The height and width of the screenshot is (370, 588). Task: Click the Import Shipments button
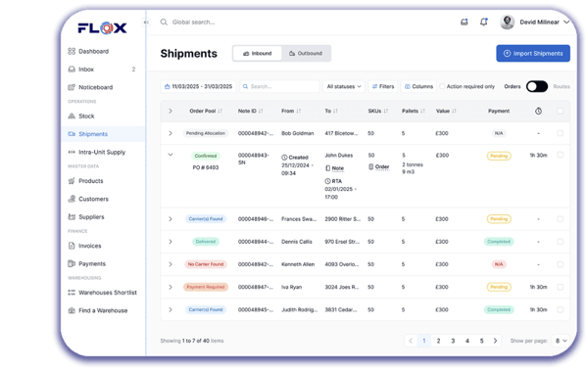point(533,53)
